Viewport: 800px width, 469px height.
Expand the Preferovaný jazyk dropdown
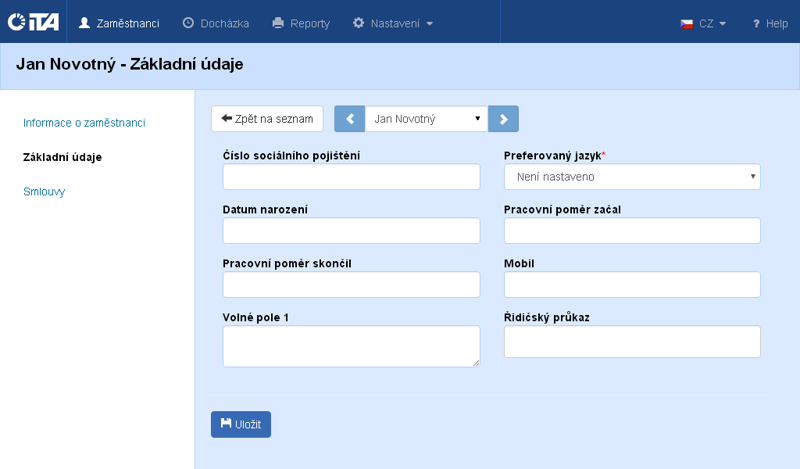coord(632,177)
